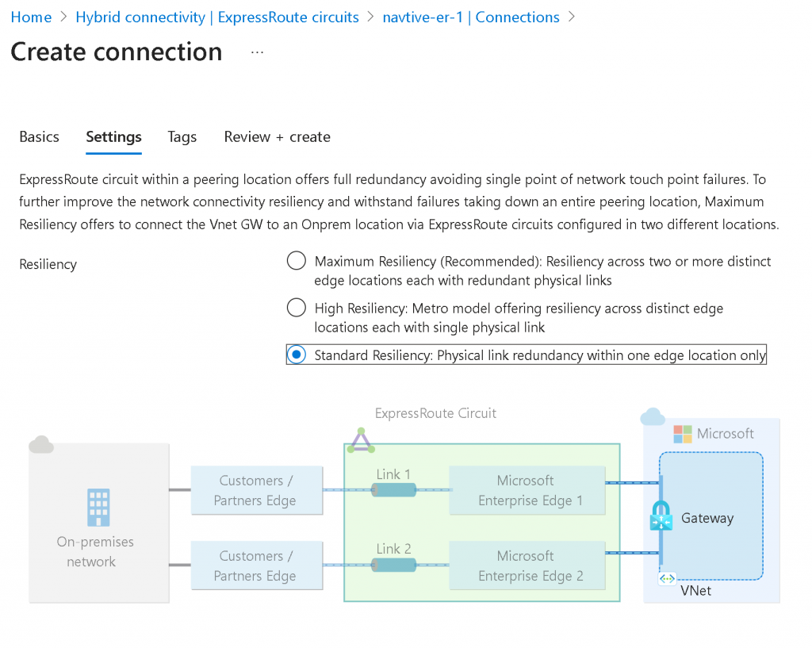Click the on-premises building icon
The image size is (812, 648).
pyautogui.click(x=98, y=508)
